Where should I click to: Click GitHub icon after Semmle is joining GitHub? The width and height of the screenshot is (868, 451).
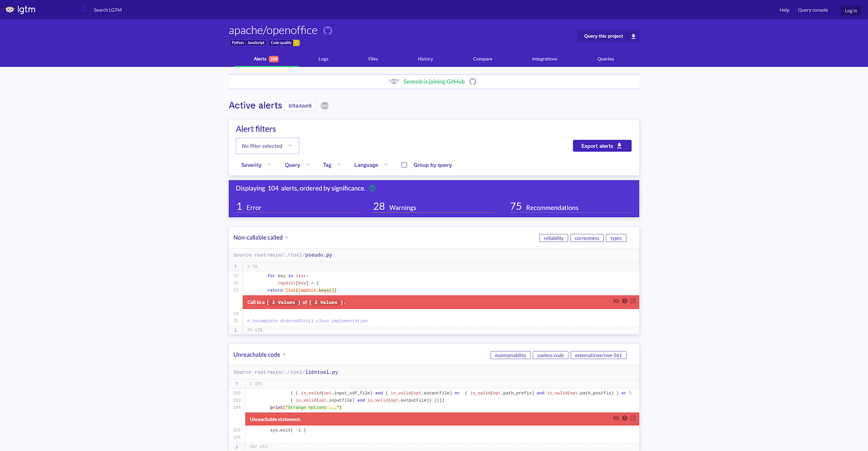click(x=472, y=81)
